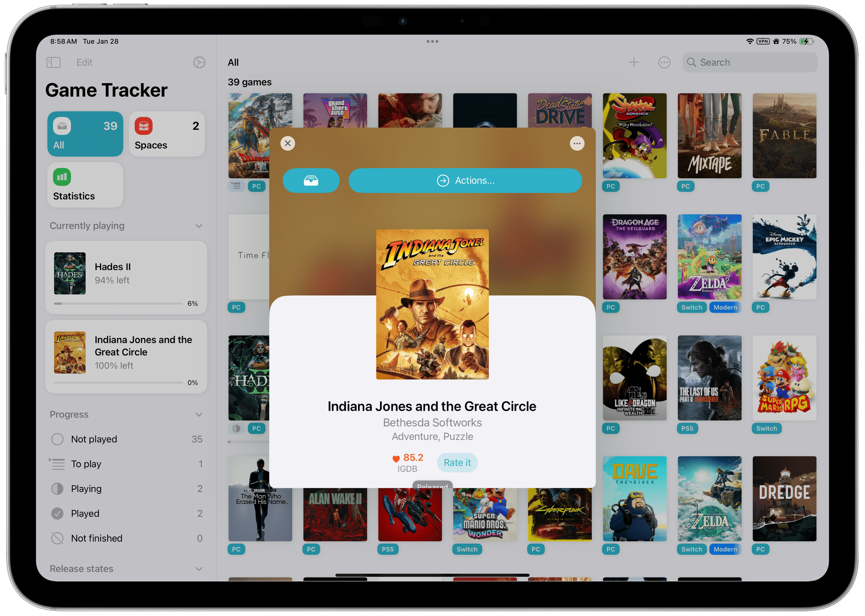
Task: Open The Last of Us Part II cover
Action: click(709, 378)
